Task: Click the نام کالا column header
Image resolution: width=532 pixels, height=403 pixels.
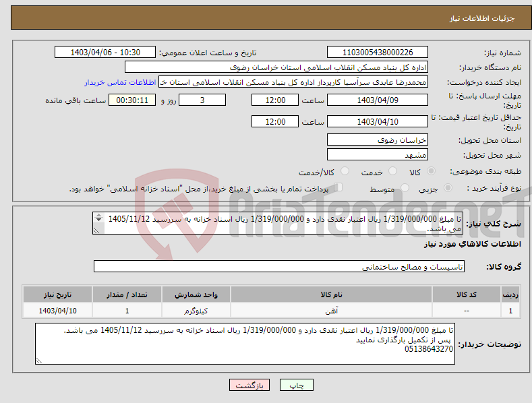Action: tap(331, 294)
